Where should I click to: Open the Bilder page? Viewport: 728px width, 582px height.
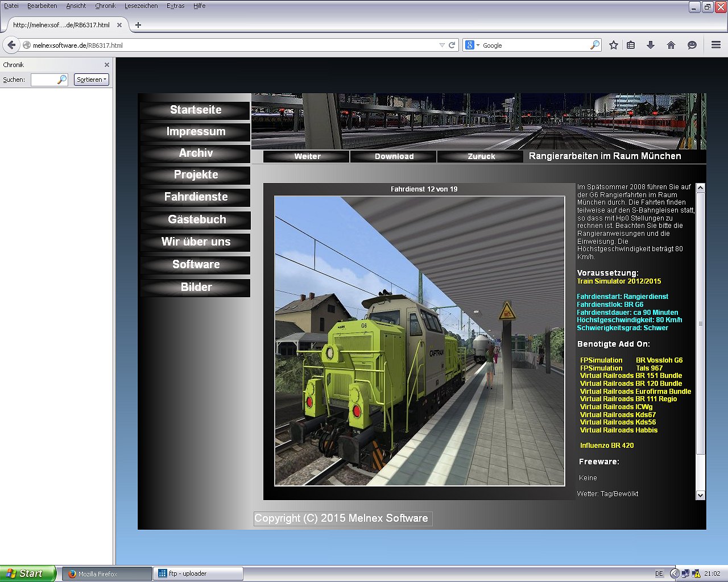point(196,288)
